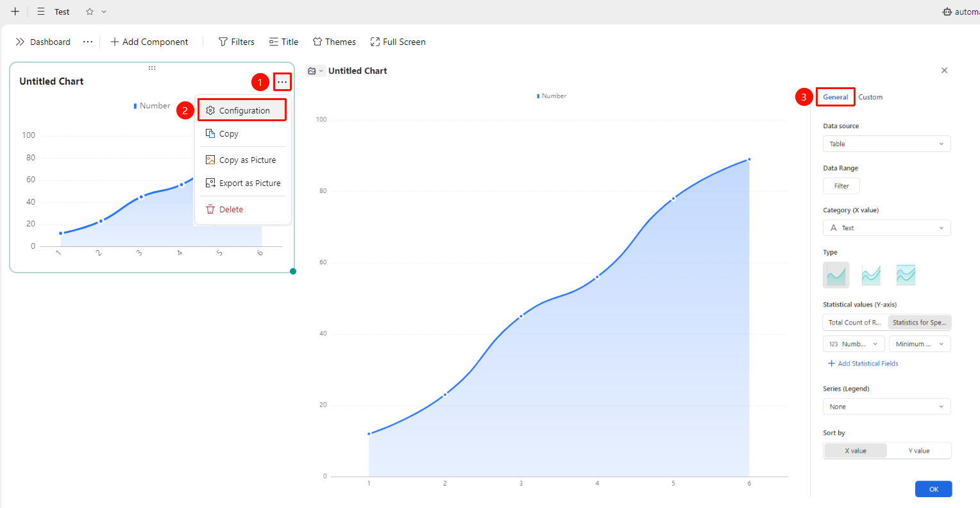Viewport: 980px width, 508px height.
Task: Click the drag handle dots atop the chart card
Action: point(152,68)
